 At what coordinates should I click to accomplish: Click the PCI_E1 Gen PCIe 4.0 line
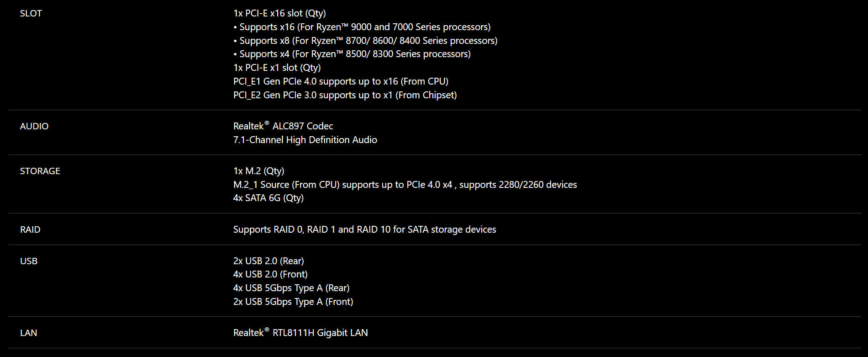tap(341, 81)
